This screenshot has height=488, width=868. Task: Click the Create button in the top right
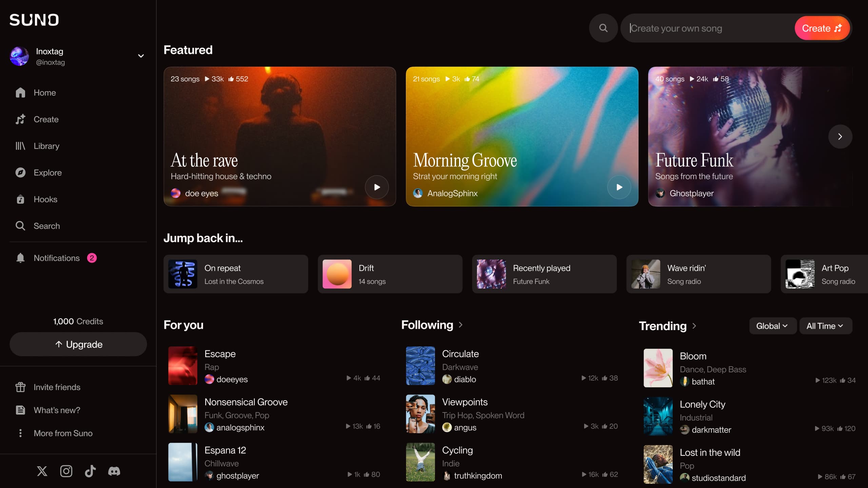tap(822, 28)
